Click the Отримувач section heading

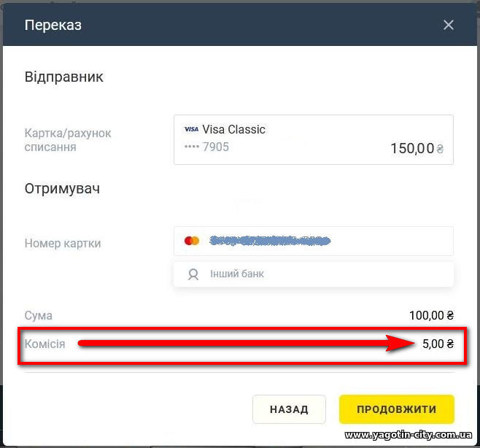(x=62, y=189)
